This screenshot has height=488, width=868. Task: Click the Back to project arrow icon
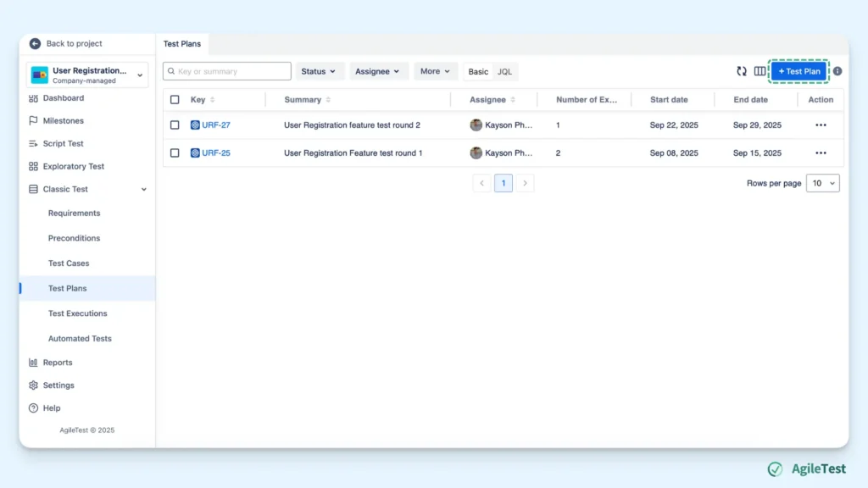pyautogui.click(x=35, y=43)
